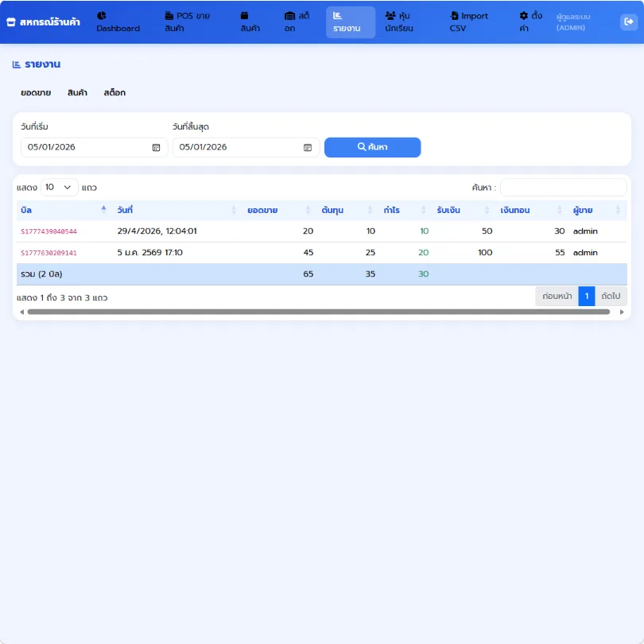Sort table by บิล column arrow

click(x=103, y=210)
